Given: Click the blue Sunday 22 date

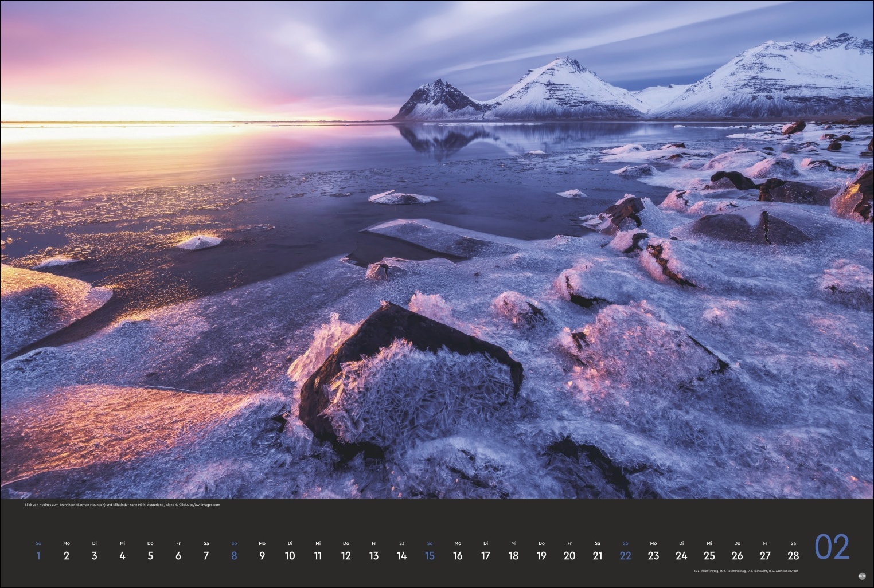Looking at the screenshot, I should 625,555.
